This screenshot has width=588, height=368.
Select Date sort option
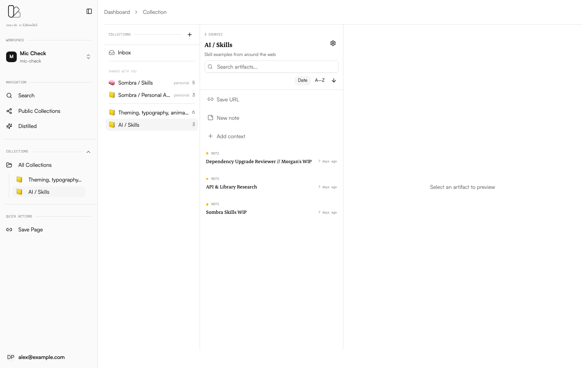(302, 81)
